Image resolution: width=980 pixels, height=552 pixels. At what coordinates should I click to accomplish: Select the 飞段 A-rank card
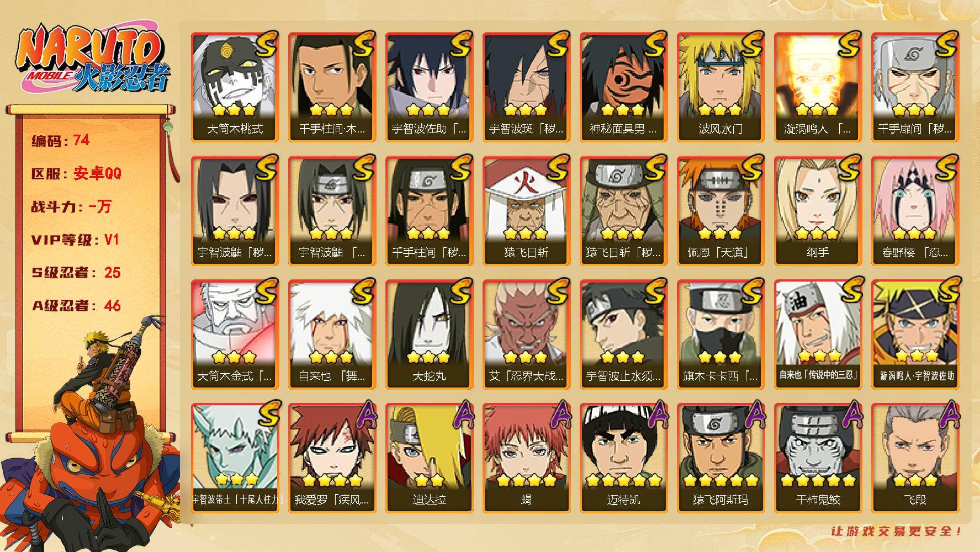(915, 458)
